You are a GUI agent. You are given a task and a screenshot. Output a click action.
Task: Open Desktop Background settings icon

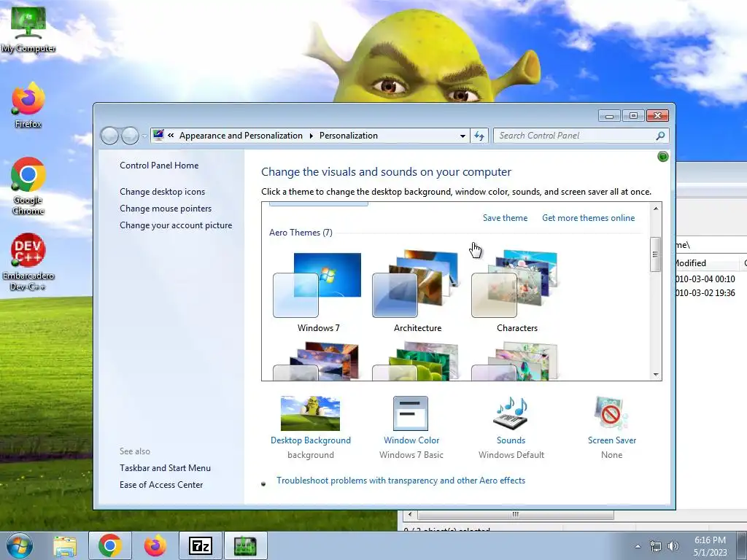click(310, 413)
